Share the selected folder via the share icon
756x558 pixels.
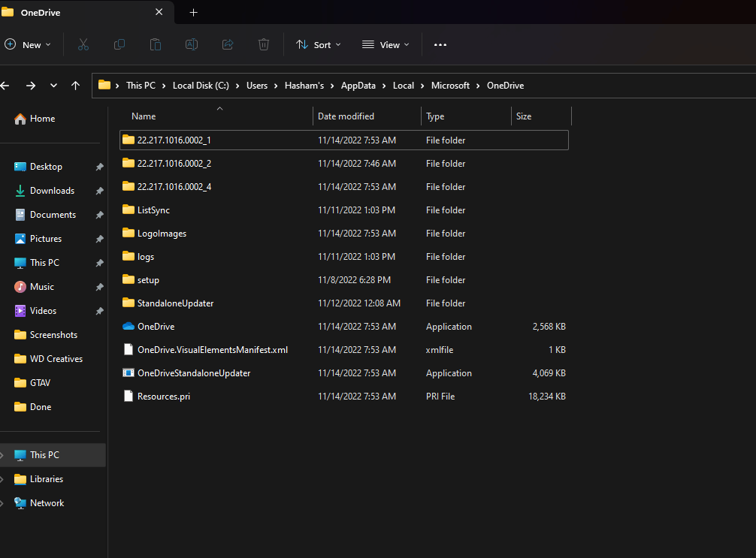point(227,44)
